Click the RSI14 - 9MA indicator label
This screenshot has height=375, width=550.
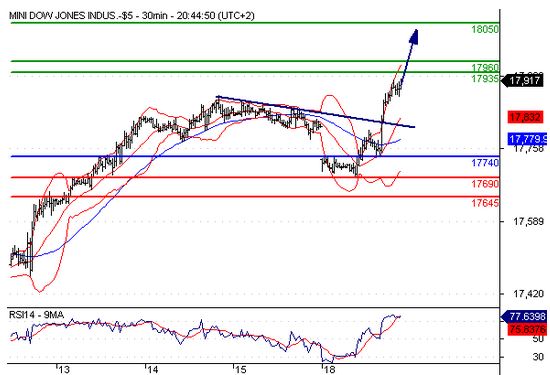tap(36, 315)
